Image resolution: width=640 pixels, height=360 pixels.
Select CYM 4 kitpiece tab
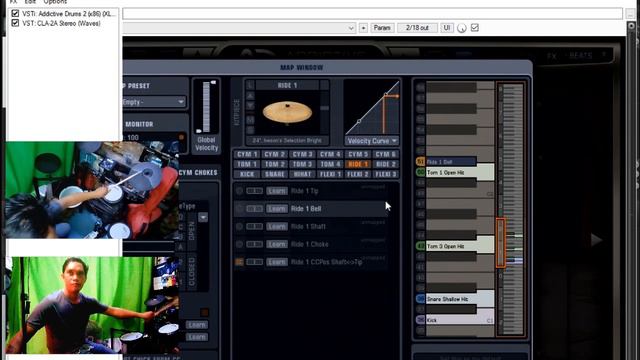point(330,154)
